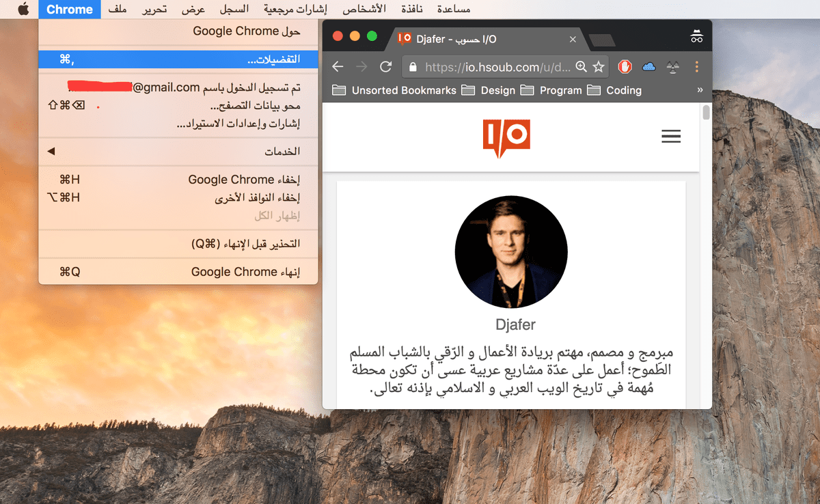Select التفضيلات in the Chrome menu

pos(176,59)
